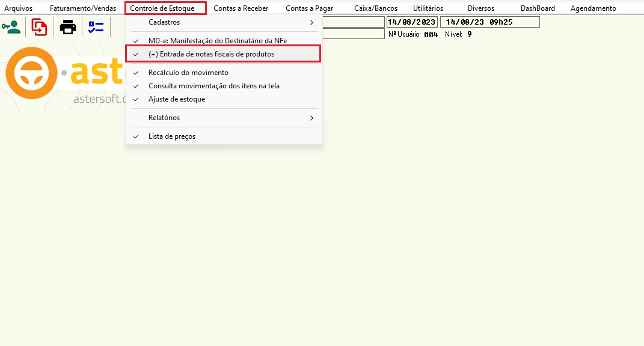Select Entrada de notas fiscais de produtos
Viewport: 644px width, 346px height.
tap(224, 54)
